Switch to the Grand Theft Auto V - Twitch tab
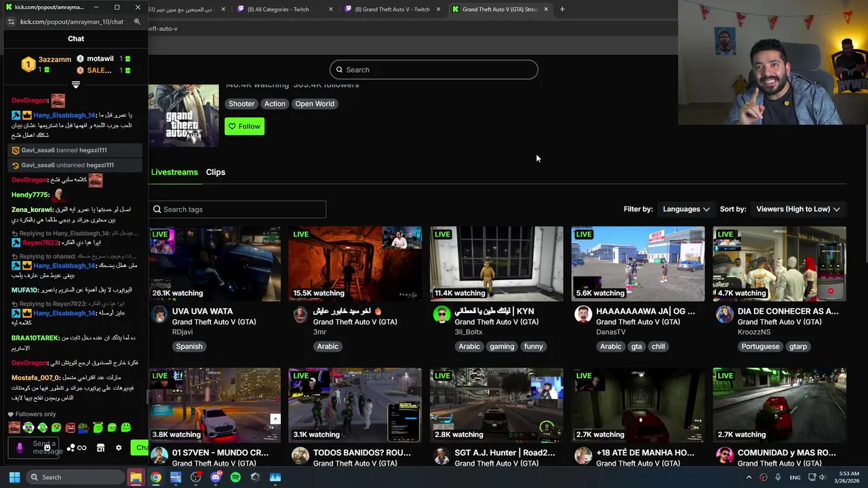Image resolution: width=868 pixels, height=488 pixels. (392, 9)
